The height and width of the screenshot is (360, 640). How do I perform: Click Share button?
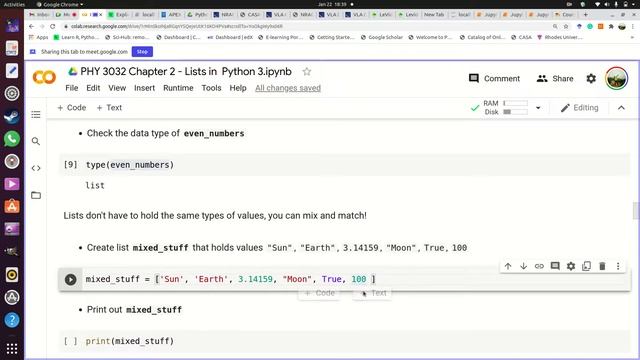tap(555, 78)
